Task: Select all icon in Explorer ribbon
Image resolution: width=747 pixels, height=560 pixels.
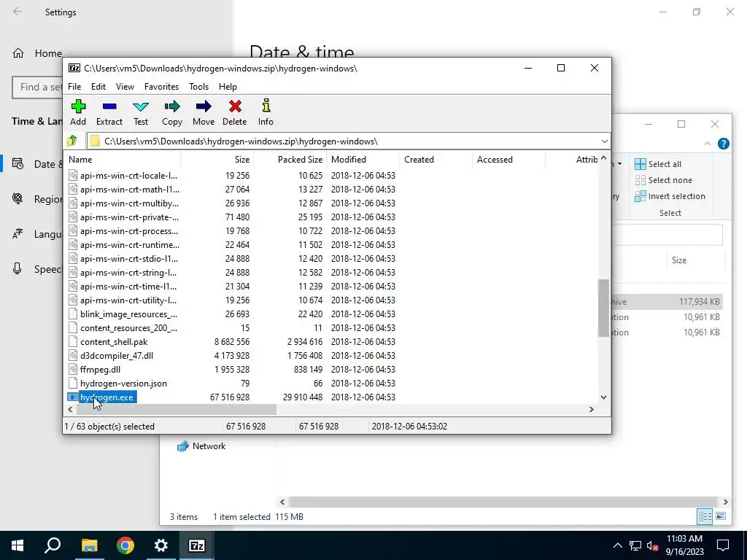Action: 640,164
